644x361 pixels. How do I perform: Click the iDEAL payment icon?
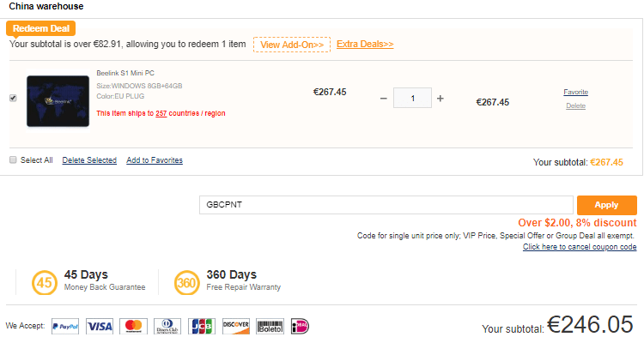pos(300,326)
